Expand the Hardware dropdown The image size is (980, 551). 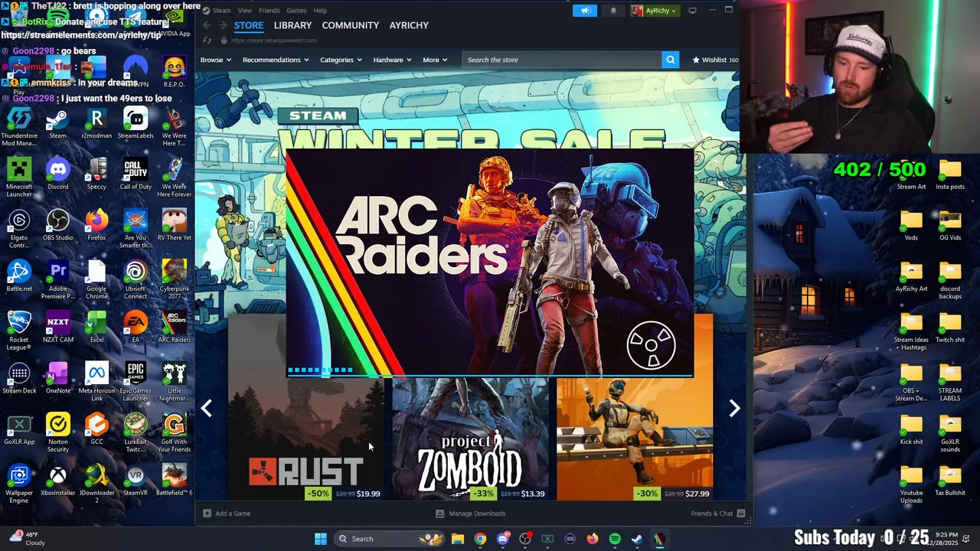click(392, 60)
